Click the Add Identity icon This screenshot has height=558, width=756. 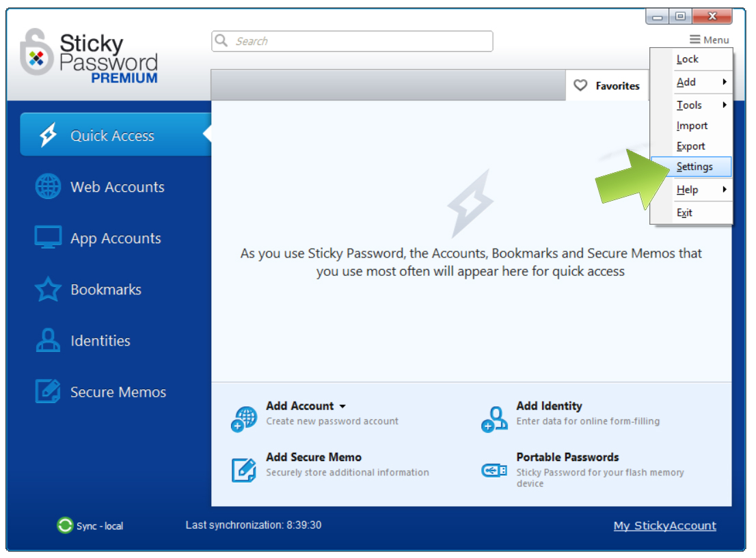[494, 419]
